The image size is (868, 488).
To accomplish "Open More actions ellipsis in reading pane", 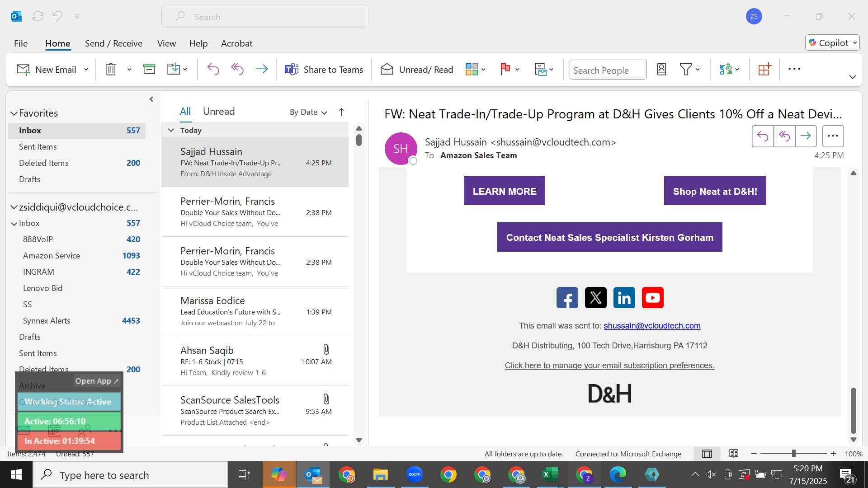I will pyautogui.click(x=833, y=136).
